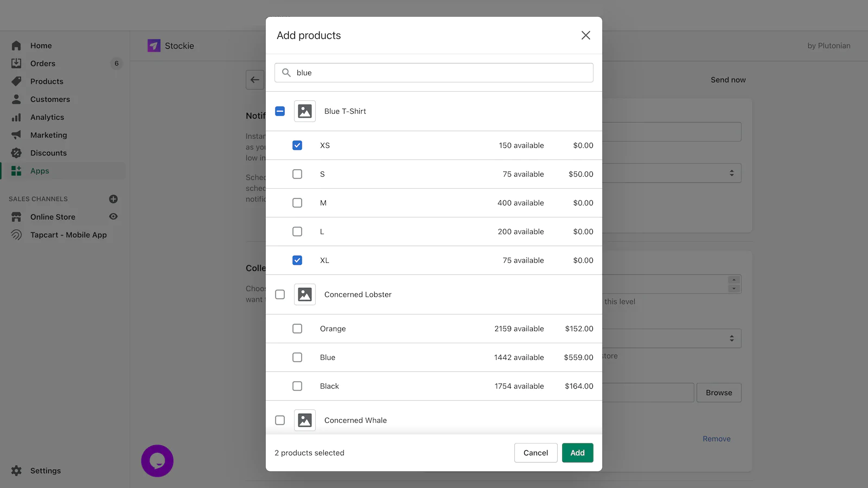This screenshot has height=488, width=868.
Task: Click the Blue T-Shirt product image thumbnail
Action: coord(305,111)
